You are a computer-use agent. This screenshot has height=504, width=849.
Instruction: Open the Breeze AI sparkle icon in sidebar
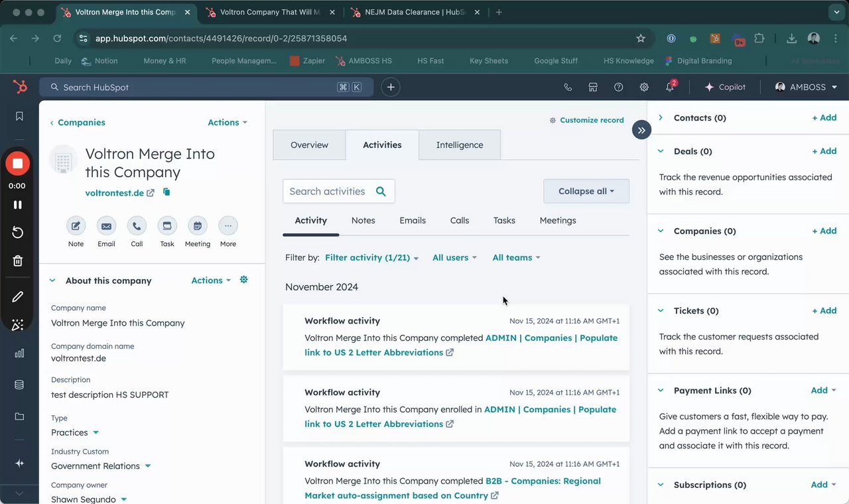(19, 464)
